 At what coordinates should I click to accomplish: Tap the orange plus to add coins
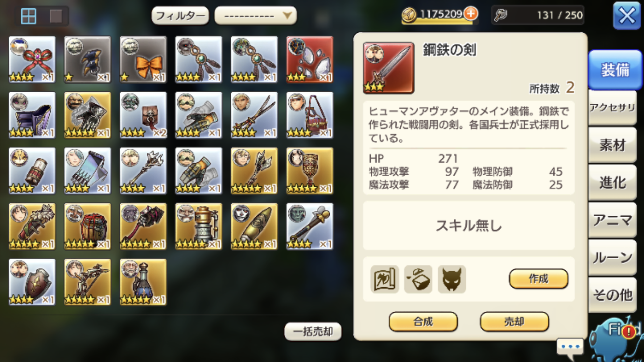(471, 14)
